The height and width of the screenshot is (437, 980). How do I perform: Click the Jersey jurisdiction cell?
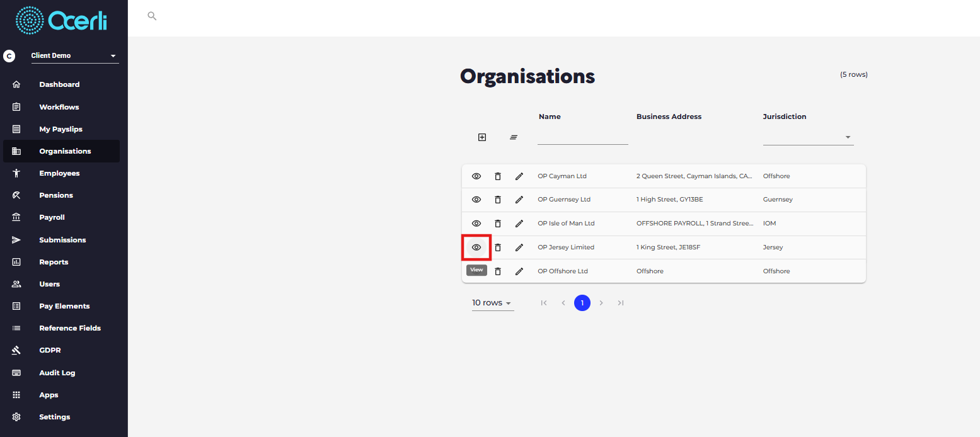coord(773,247)
